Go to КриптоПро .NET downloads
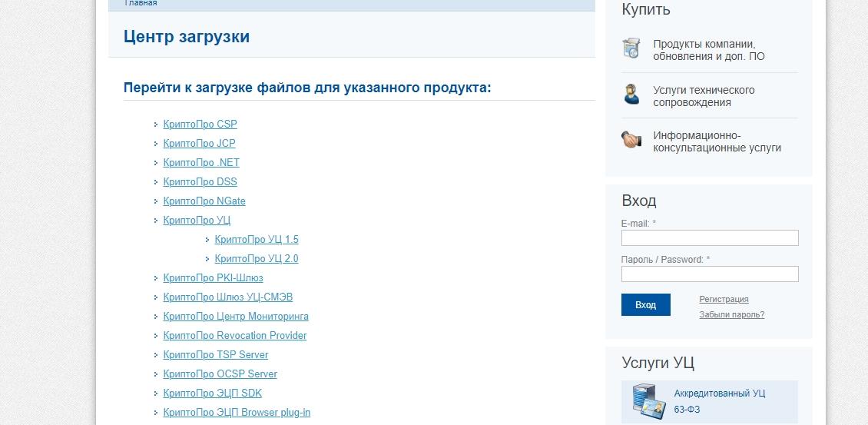Screen dimensions: 868x425 pos(201,163)
